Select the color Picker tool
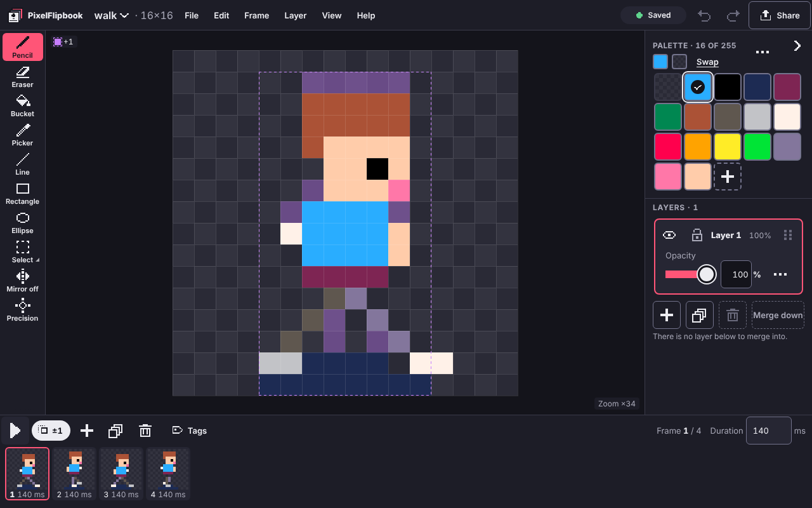The image size is (812, 508). click(23, 135)
